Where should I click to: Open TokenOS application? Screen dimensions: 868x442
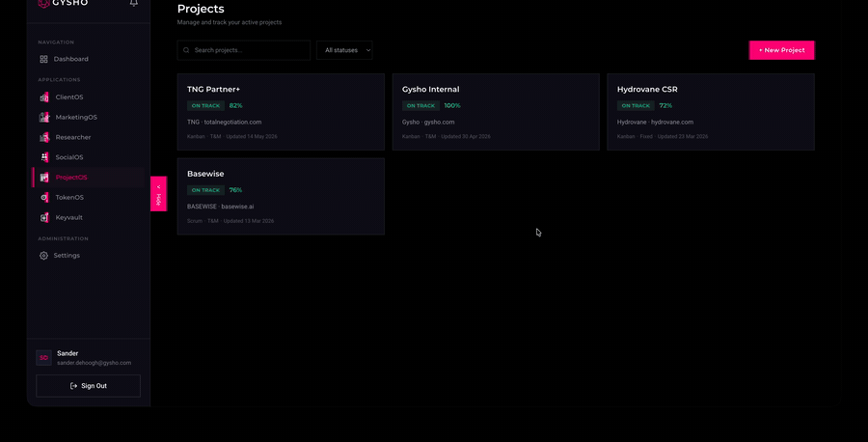[69, 197]
